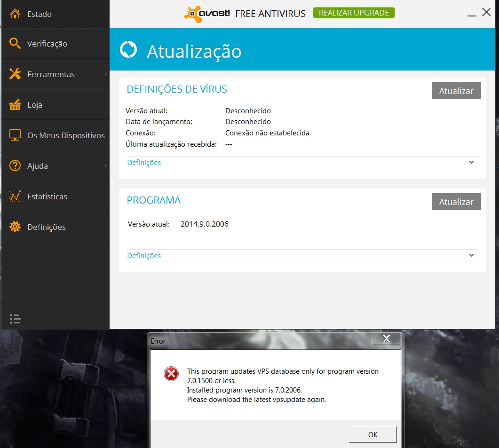
Task: Click OK in the Error dialog
Action: click(x=372, y=434)
